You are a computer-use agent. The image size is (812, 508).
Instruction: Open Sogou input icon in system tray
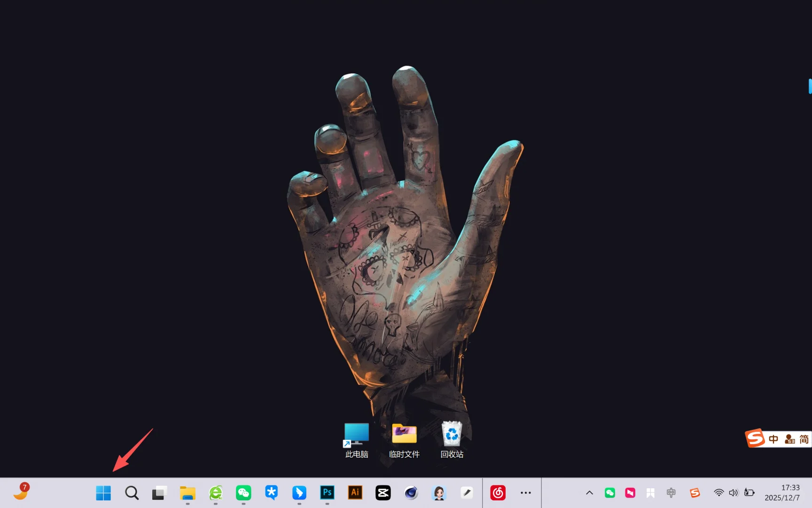point(695,493)
